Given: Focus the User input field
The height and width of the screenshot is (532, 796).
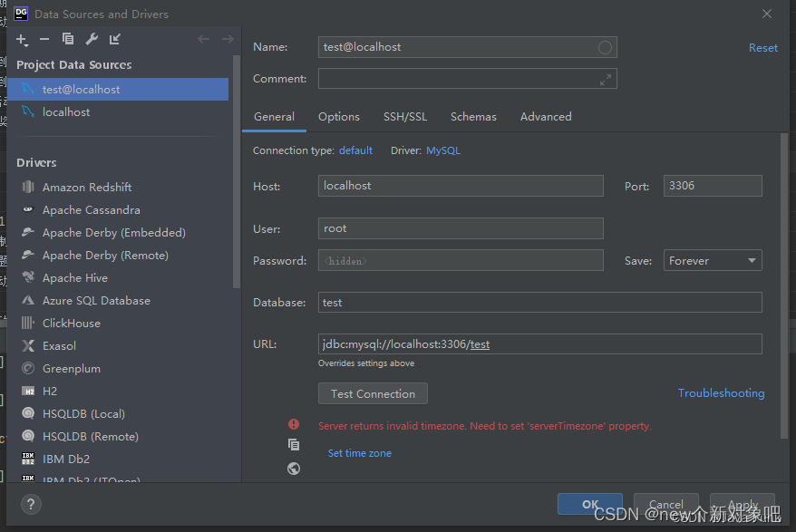Looking at the screenshot, I should (461, 228).
